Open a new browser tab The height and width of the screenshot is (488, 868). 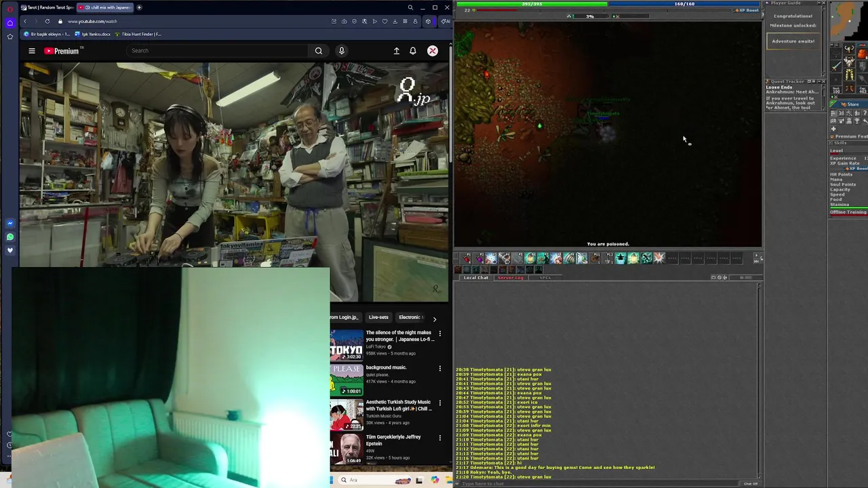point(139,7)
